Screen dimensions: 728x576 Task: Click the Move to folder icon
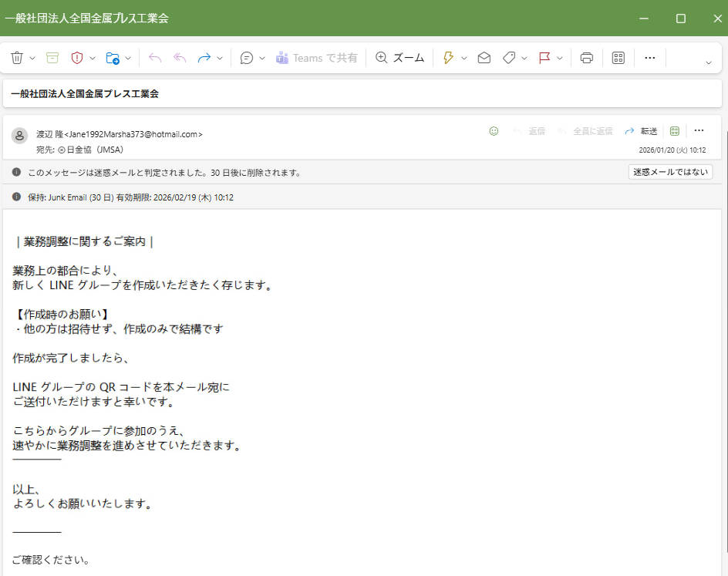113,58
